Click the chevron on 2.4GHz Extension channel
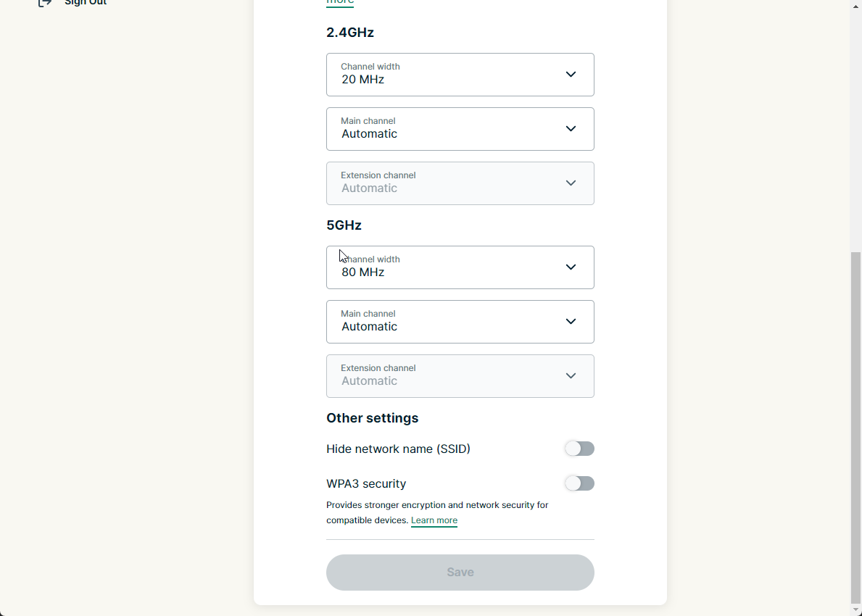This screenshot has width=862, height=616. pyautogui.click(x=571, y=183)
